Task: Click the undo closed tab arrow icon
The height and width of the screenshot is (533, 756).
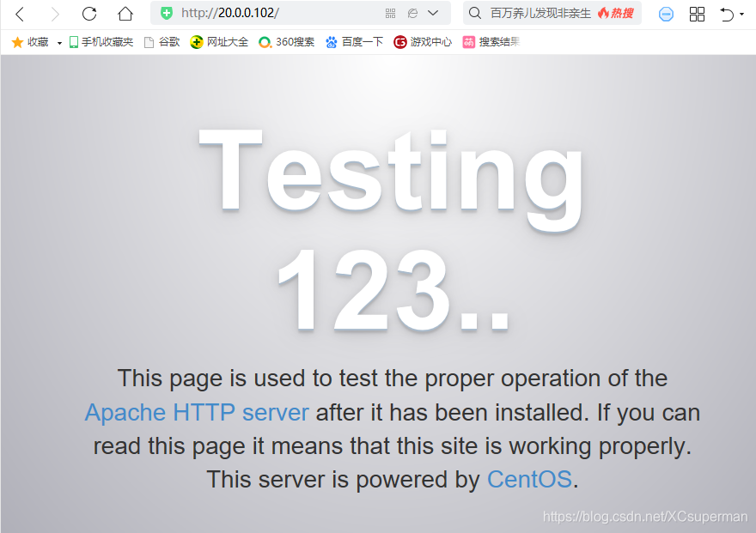Action: [727, 14]
